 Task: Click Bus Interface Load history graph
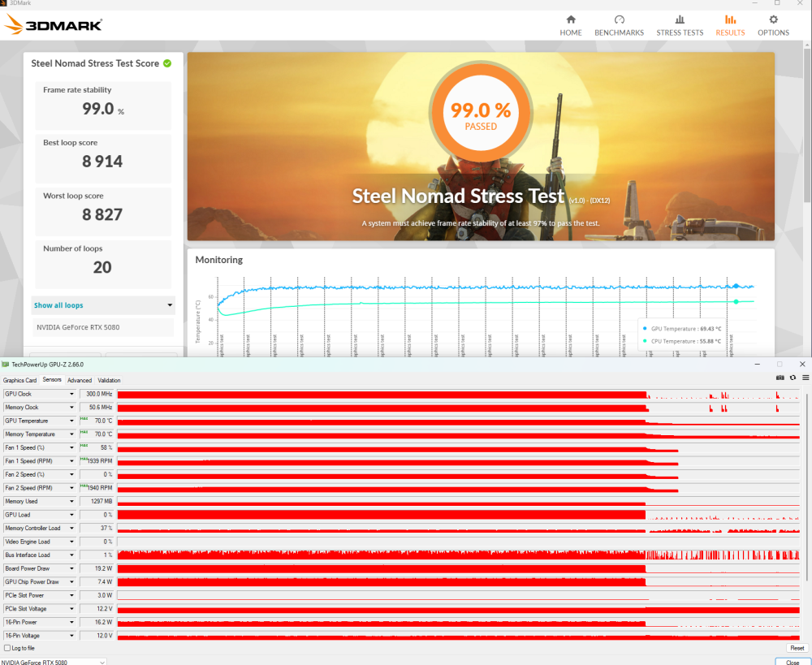click(458, 555)
